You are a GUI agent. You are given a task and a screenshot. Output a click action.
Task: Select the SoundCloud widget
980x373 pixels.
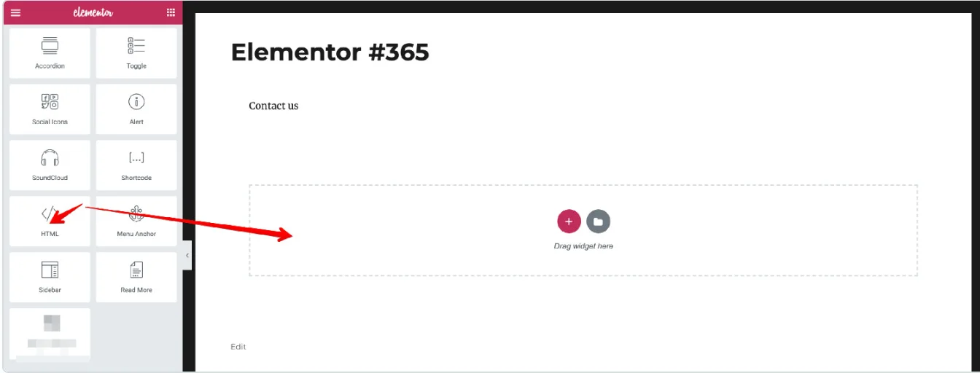pyautogui.click(x=50, y=165)
